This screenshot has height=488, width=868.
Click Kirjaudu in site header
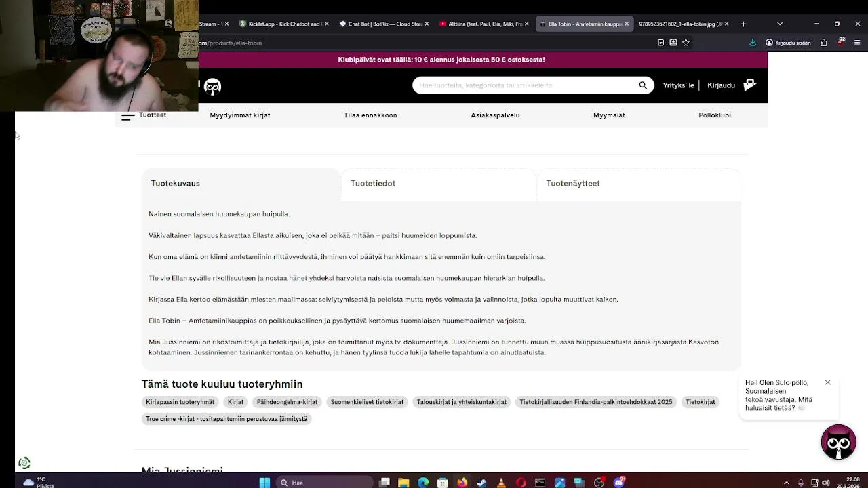pos(721,85)
